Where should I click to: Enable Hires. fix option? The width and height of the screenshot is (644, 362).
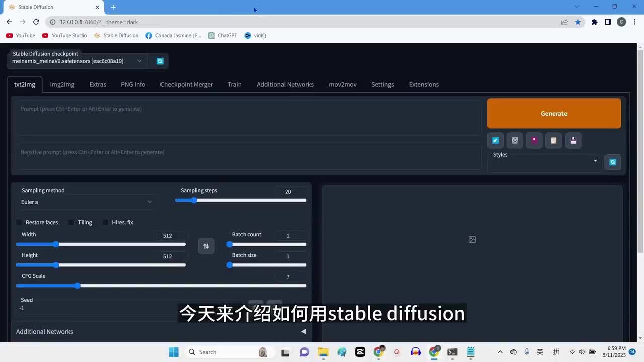tap(105, 222)
